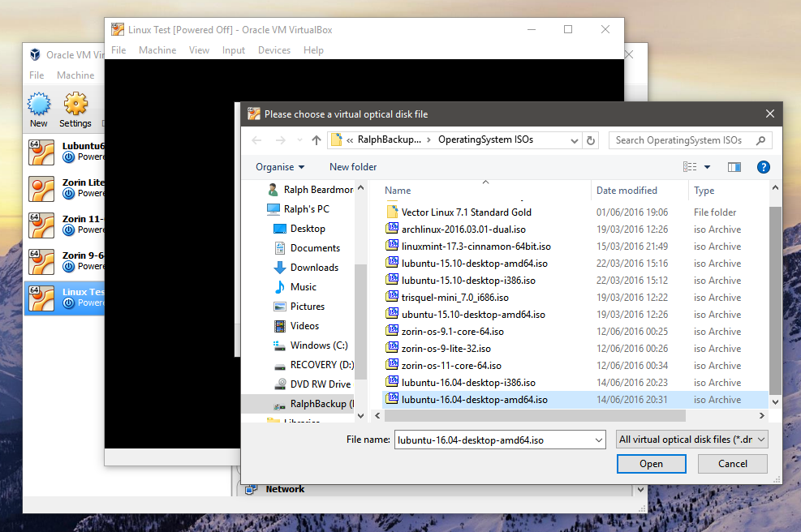Expand File name combo box dropdown

[599, 440]
